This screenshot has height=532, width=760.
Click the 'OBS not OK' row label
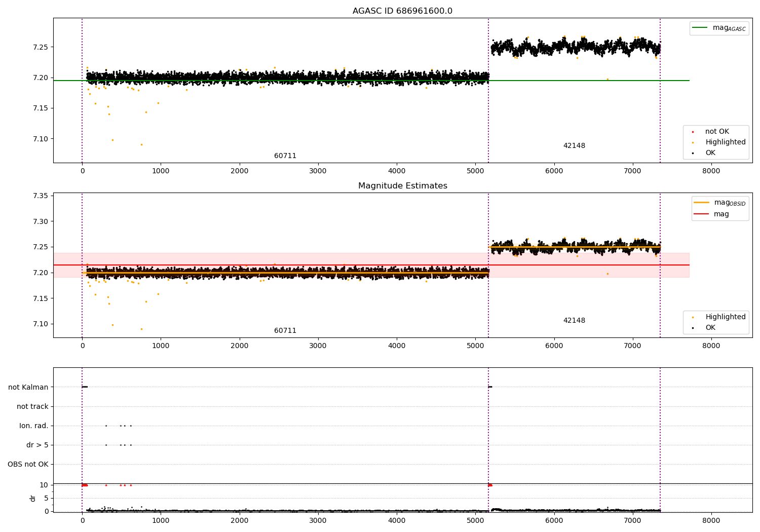(28, 464)
